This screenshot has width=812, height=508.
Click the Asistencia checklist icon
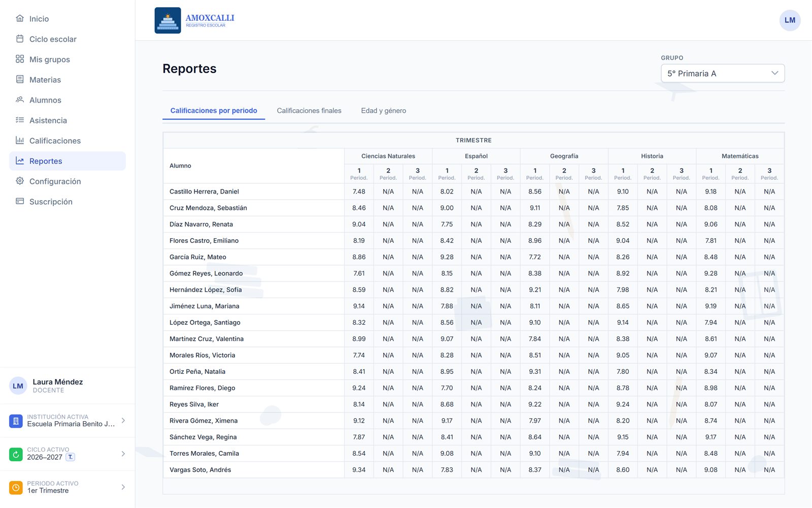coord(20,120)
